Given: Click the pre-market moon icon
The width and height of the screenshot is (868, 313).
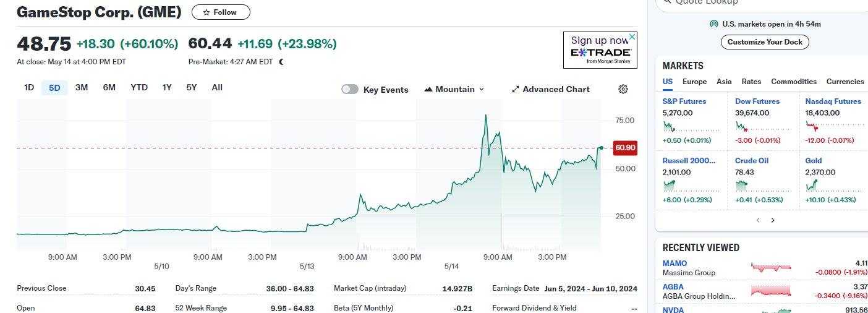Looking at the screenshot, I should click(282, 62).
